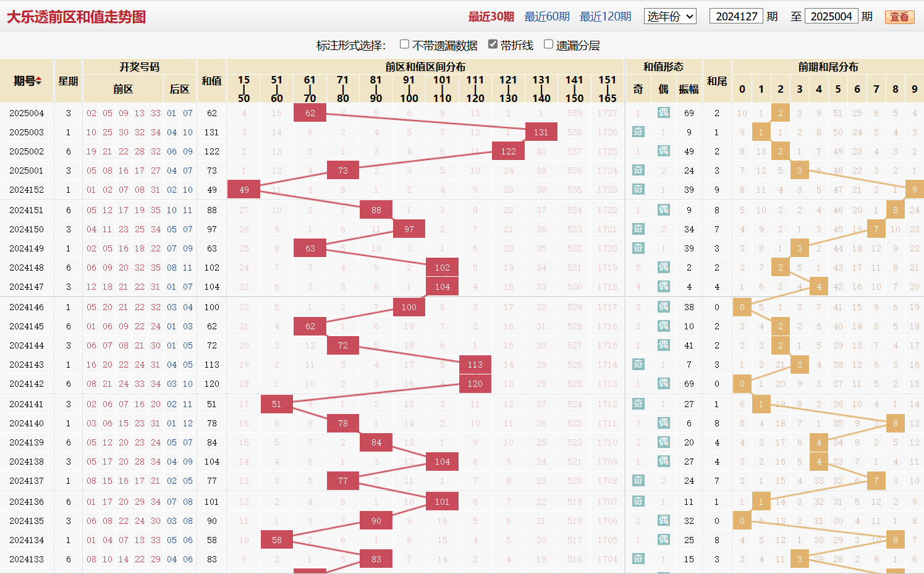
Task: Click the 和值形态 header
Action: click(663, 67)
